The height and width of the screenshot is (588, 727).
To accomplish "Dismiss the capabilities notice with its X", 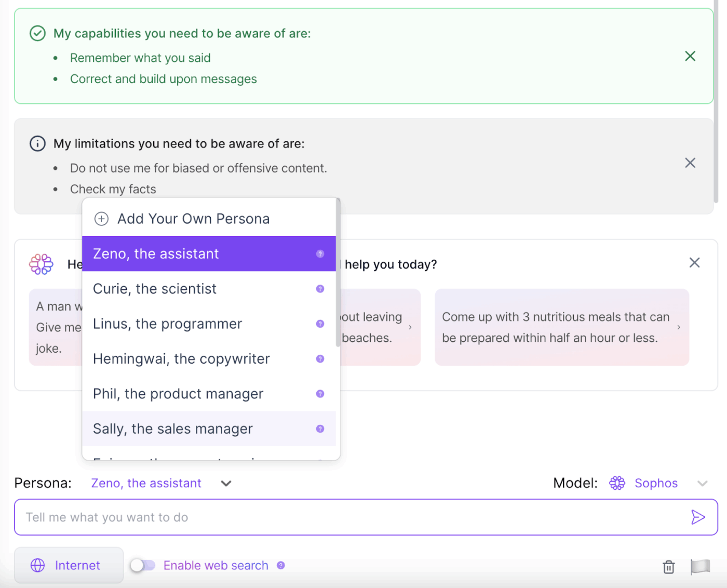I will 690,56.
